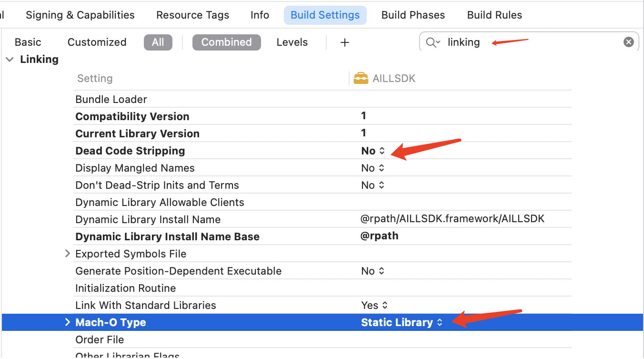This screenshot has height=359, width=644.
Task: Click the Build Rules tab label
Action: click(x=494, y=15)
